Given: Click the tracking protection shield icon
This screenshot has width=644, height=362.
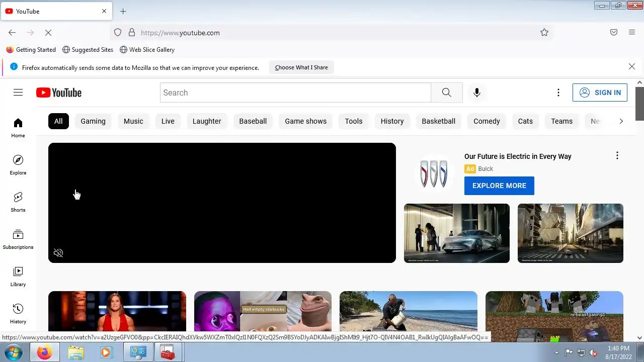Looking at the screenshot, I should (118, 33).
